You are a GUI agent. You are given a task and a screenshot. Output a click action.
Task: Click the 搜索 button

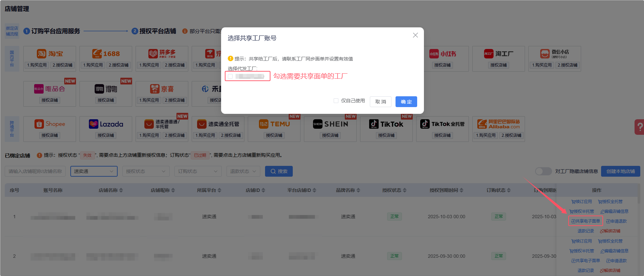click(x=279, y=171)
